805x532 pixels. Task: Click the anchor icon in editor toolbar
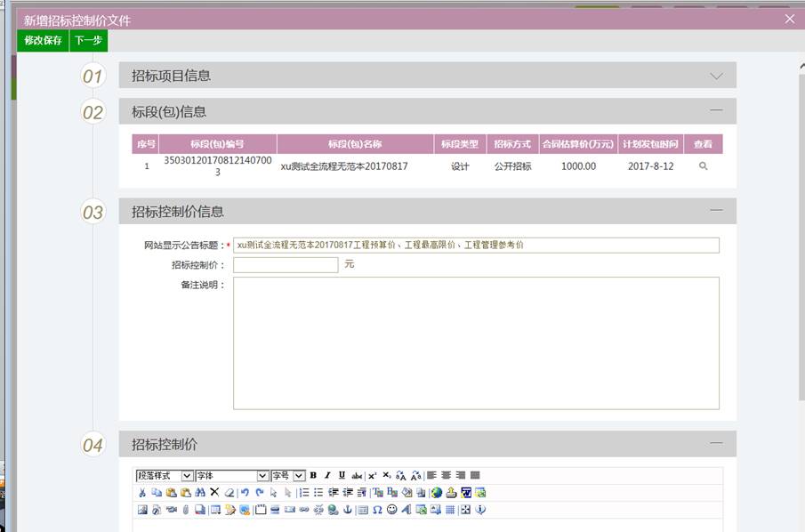coord(348,510)
